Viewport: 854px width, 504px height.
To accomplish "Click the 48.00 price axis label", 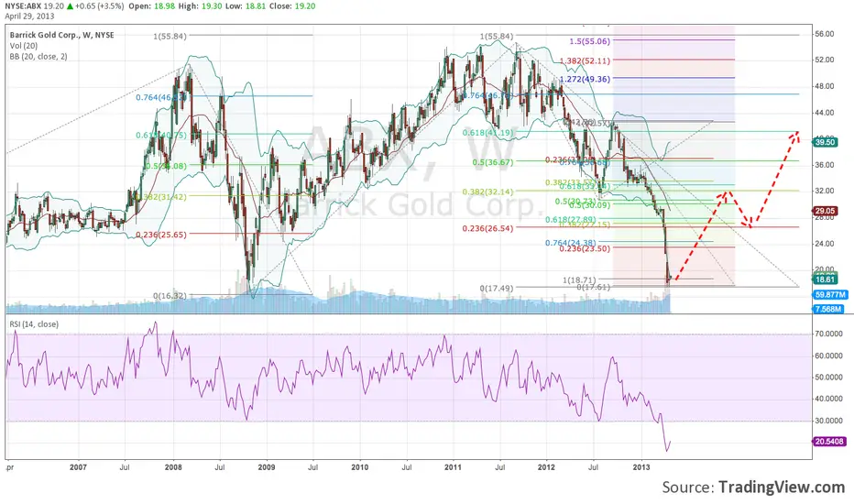I will 825,86.
